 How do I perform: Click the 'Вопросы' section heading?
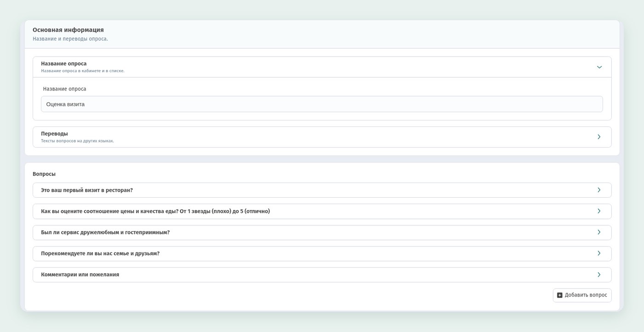pos(44,174)
